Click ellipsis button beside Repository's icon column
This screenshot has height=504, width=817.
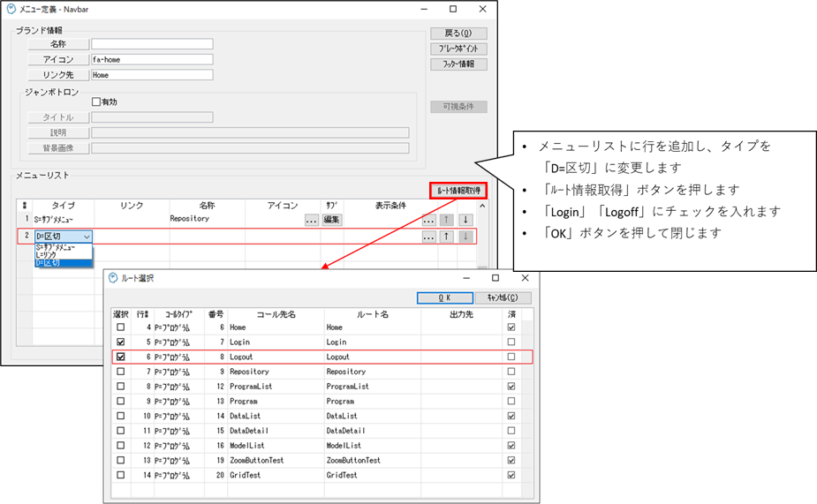(x=311, y=220)
